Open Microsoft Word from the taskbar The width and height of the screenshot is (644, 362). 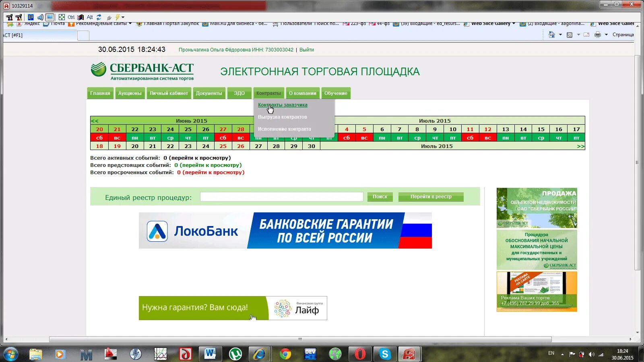coord(210,354)
